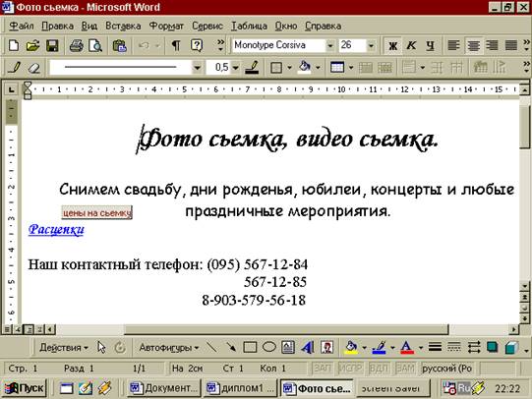Screen dimensions: 532x399
Task: Expand the font size 26 dropdown
Action: click(x=371, y=45)
